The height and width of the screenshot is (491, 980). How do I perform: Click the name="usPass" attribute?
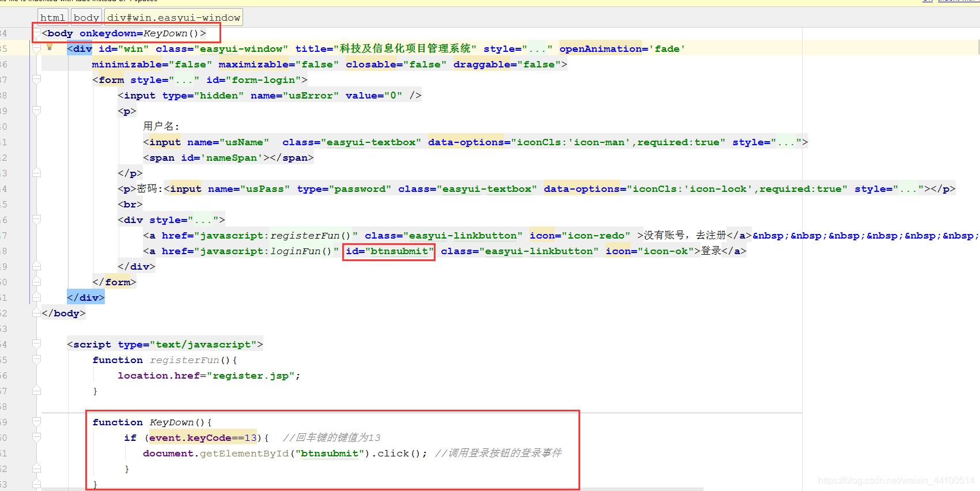click(x=249, y=189)
